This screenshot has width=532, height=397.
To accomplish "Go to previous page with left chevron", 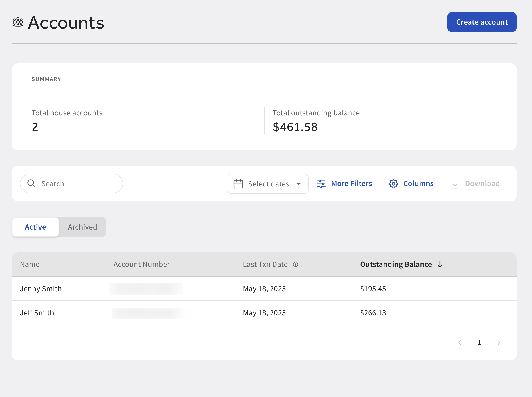I will tap(460, 342).
